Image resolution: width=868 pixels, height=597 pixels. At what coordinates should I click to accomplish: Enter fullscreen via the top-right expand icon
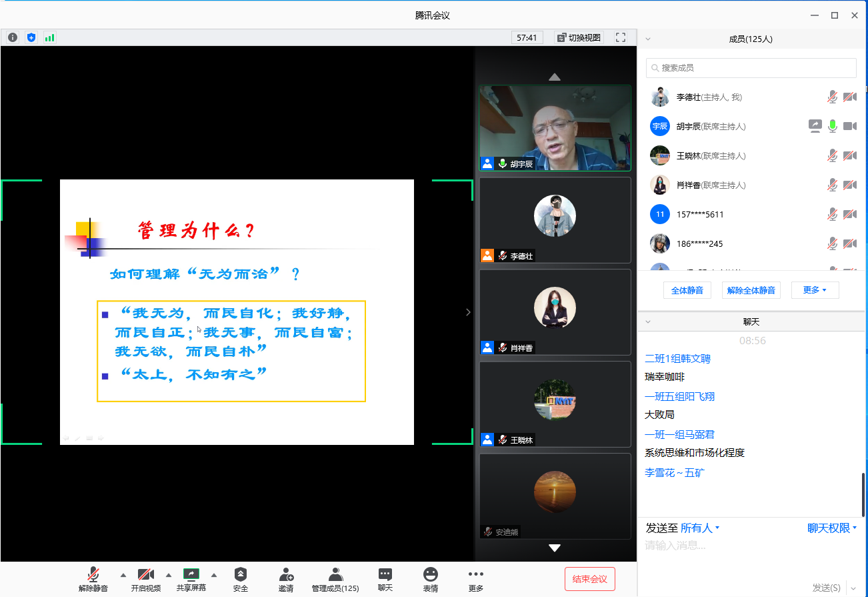[620, 37]
